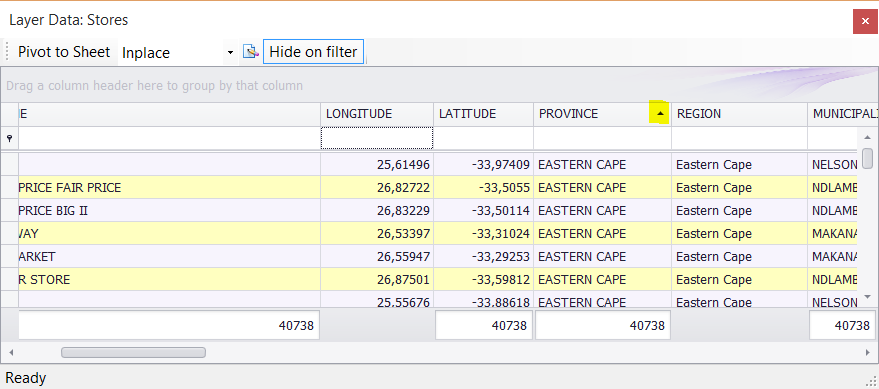Focus the LATITUDE filter input field
Screen dimensions: 879x389
[x=483, y=138]
